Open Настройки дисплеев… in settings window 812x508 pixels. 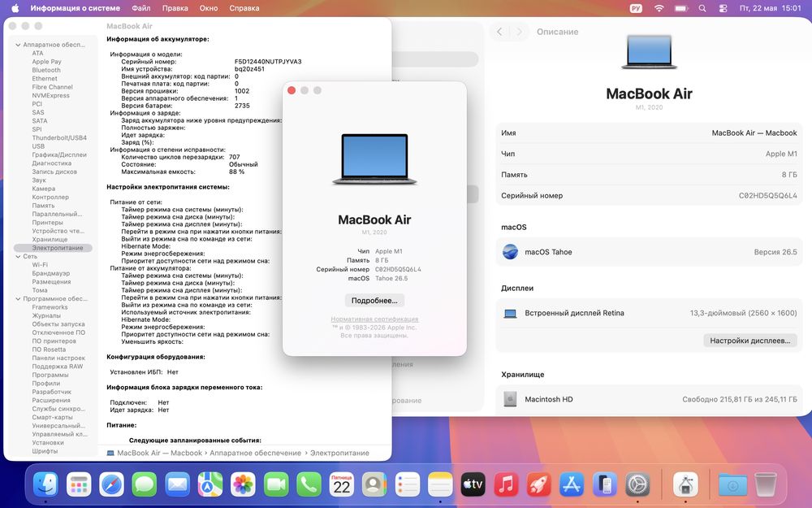[x=749, y=341]
